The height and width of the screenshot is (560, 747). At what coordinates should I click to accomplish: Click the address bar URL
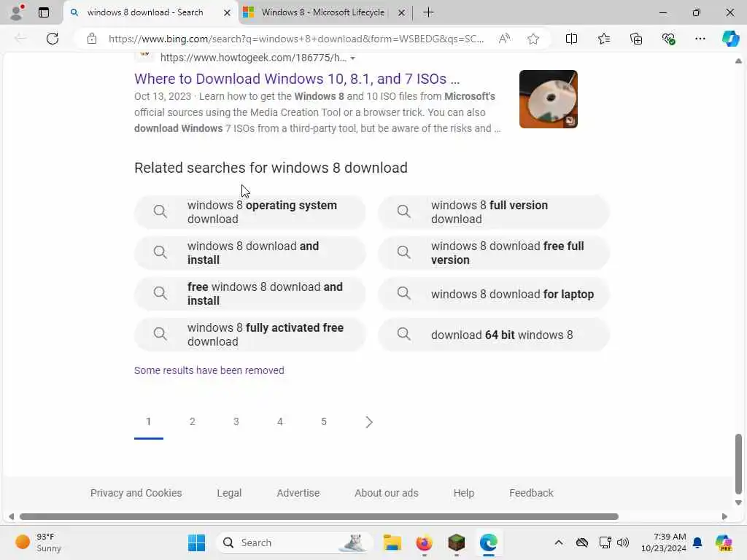(296, 39)
